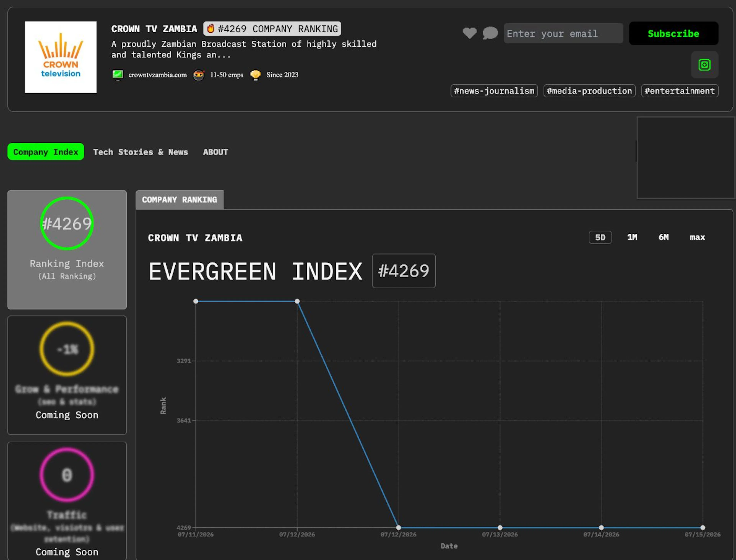Click the 3291 rank axis label
The width and height of the screenshot is (736, 560).
pyautogui.click(x=184, y=361)
